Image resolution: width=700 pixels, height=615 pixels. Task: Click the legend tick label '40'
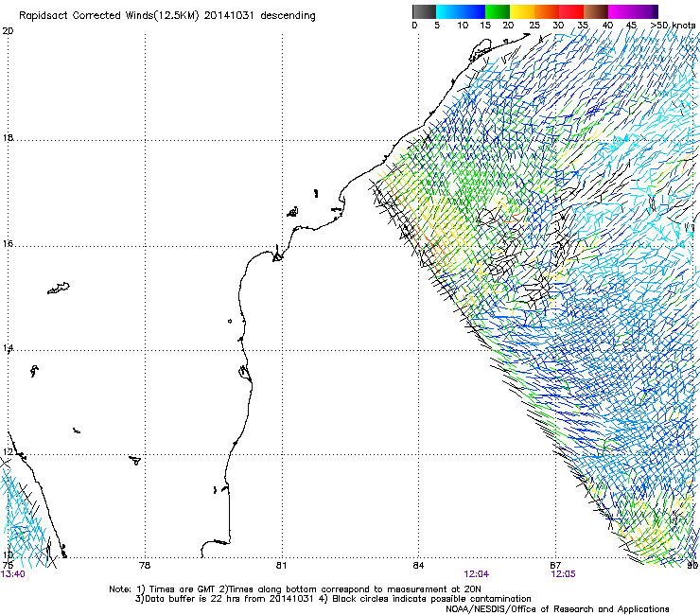pyautogui.click(x=607, y=25)
